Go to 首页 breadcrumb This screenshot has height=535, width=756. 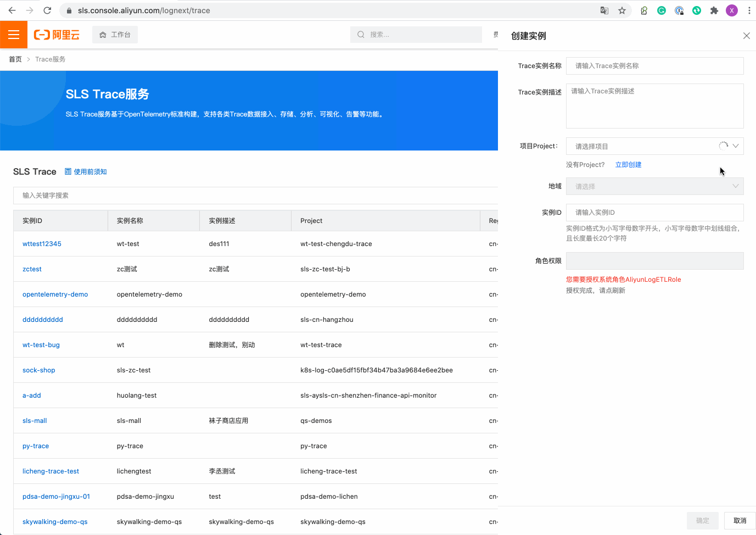pyautogui.click(x=15, y=59)
